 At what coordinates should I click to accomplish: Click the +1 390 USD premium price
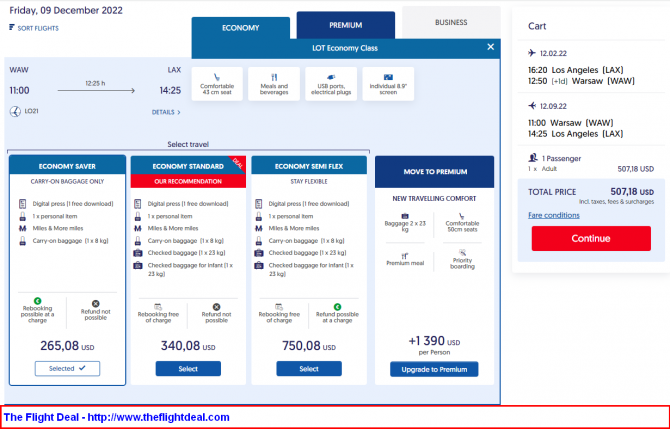434,341
